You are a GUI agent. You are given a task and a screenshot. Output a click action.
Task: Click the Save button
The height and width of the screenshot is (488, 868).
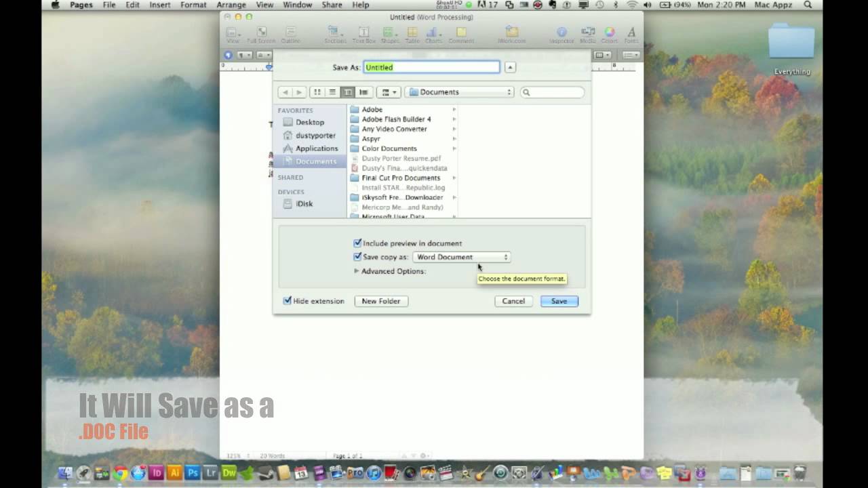tap(559, 301)
